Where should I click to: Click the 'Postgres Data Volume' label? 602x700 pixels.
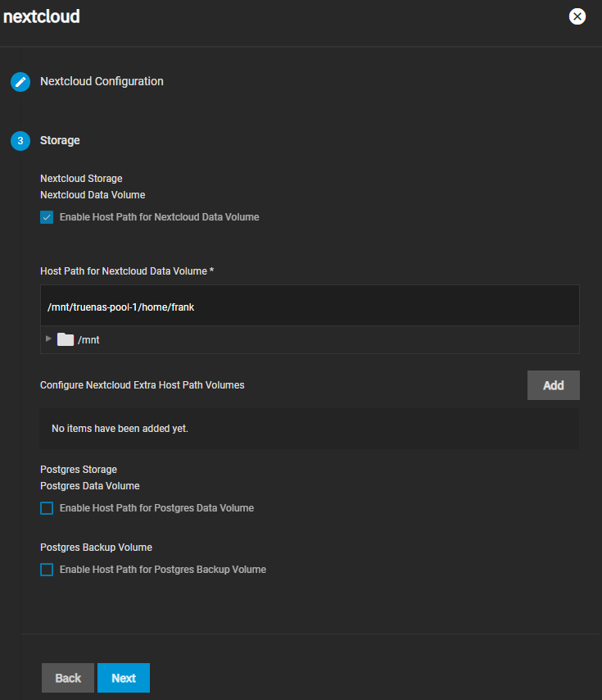[89, 486]
